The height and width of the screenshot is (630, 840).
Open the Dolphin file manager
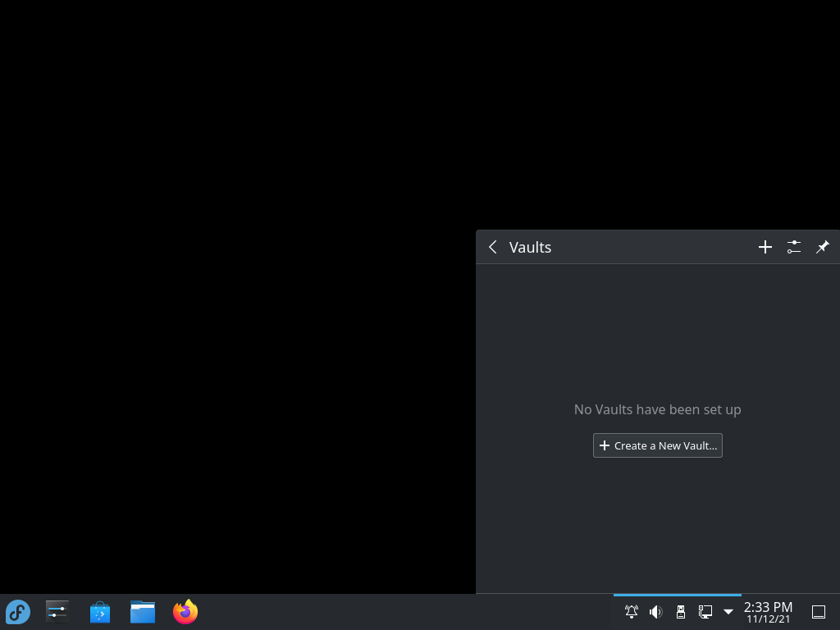click(143, 612)
